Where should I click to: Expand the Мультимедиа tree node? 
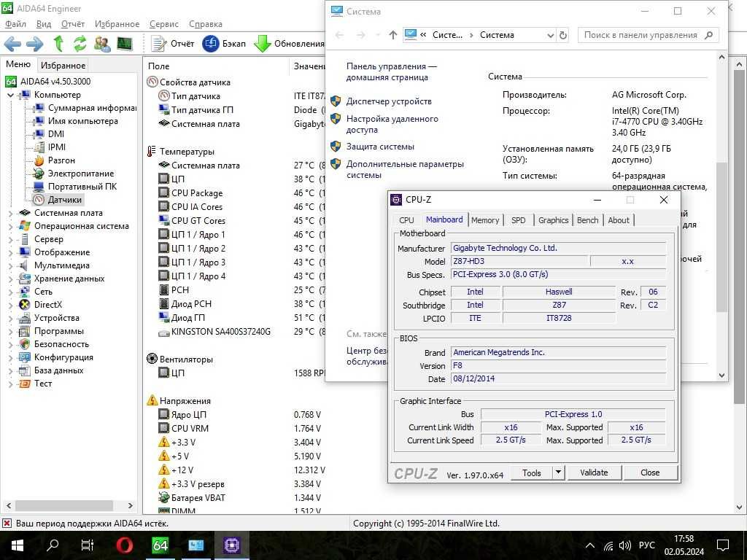point(10,265)
